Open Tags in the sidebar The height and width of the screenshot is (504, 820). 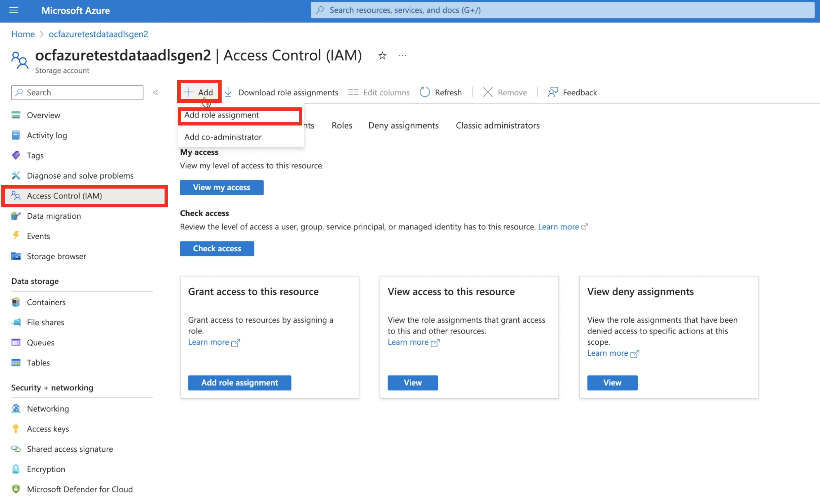35,155
